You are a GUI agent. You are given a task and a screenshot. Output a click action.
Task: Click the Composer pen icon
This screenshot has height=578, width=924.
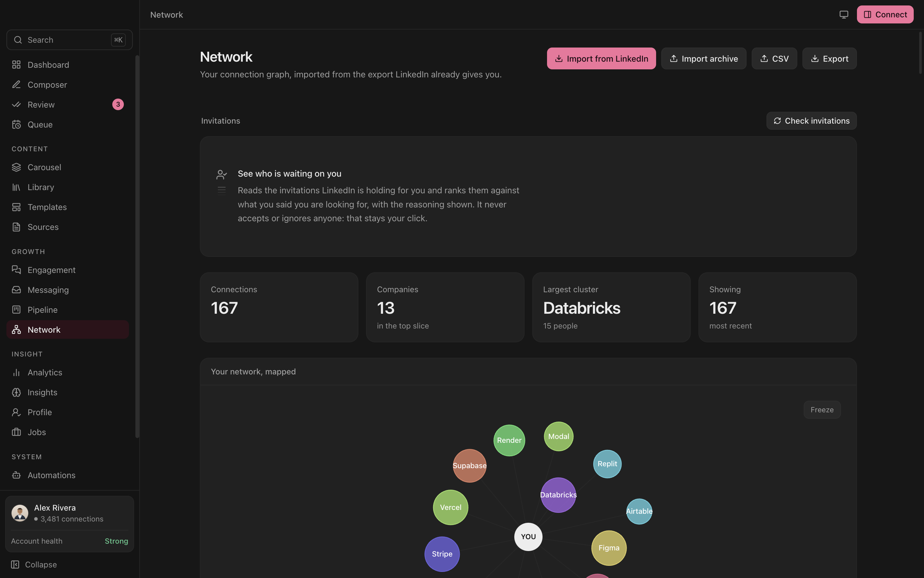16,84
